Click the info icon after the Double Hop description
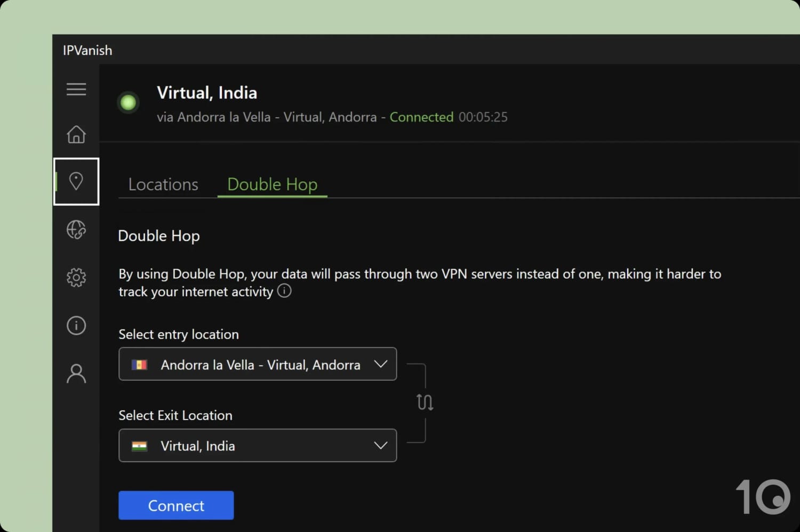This screenshot has width=800, height=532. click(284, 291)
